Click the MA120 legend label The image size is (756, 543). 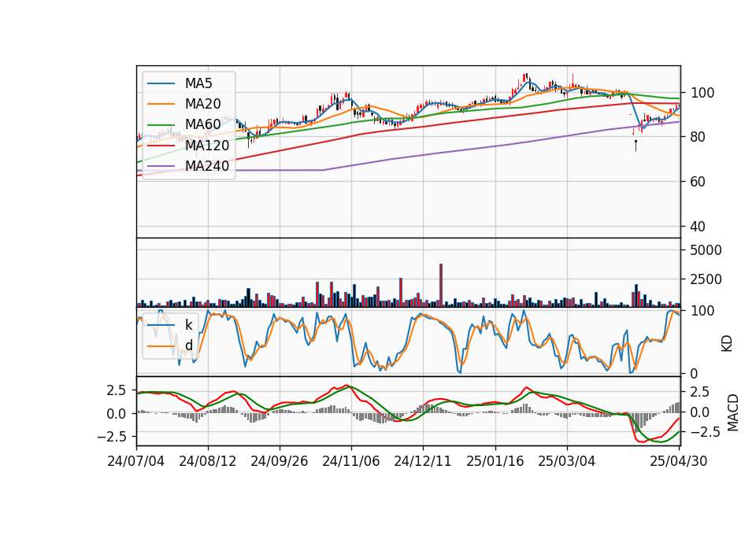click(x=207, y=146)
